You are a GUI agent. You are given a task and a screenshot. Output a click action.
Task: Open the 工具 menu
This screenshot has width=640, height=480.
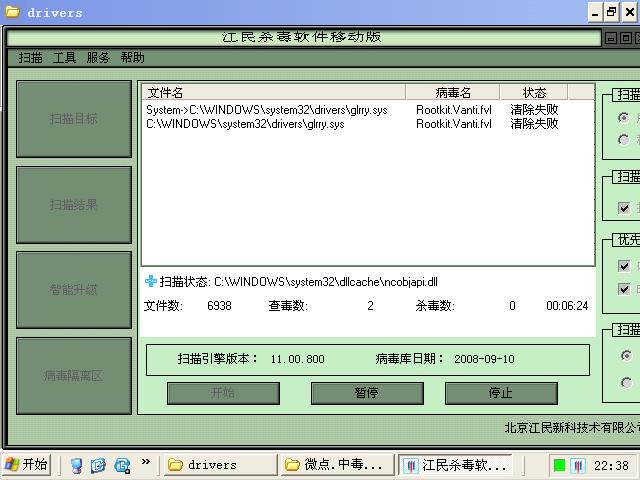[64, 58]
